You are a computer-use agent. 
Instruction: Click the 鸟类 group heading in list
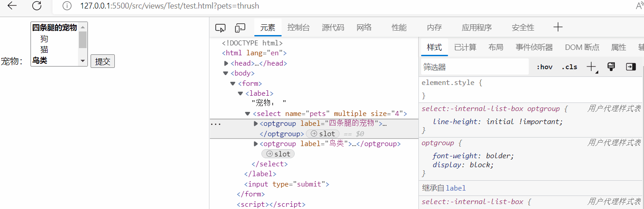(x=39, y=60)
